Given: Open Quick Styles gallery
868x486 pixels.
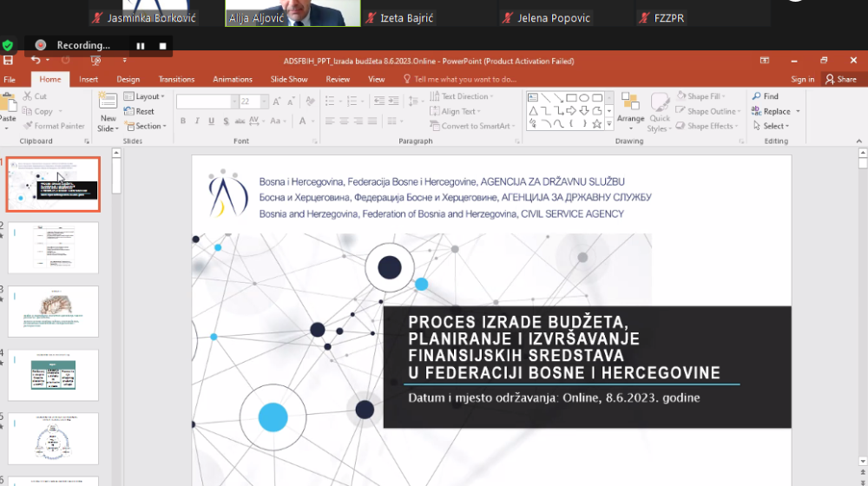Looking at the screenshot, I should click(660, 112).
